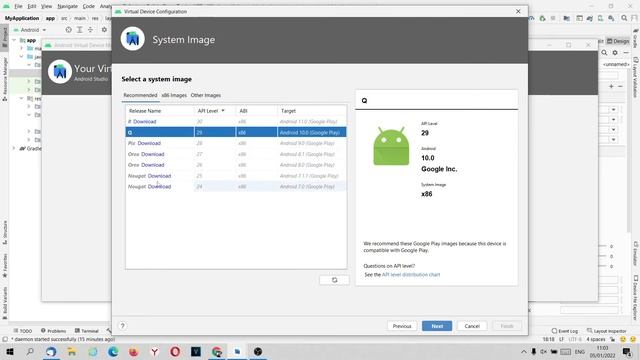Click the Previous button
The image size is (640, 360).
click(x=402, y=326)
